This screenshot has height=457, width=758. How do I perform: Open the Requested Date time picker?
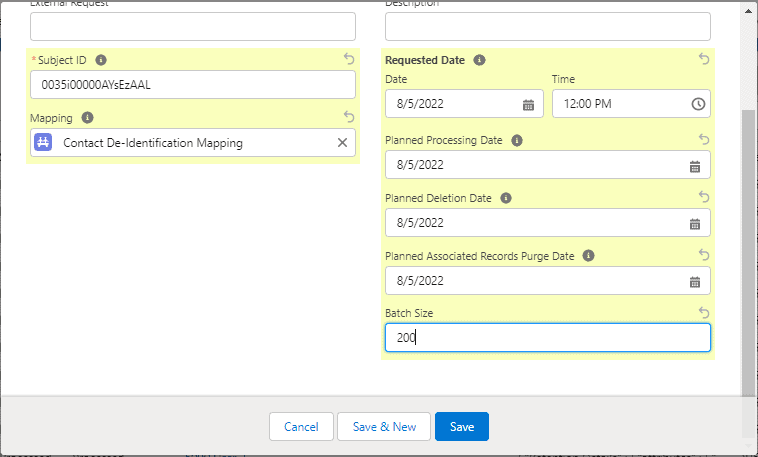[698, 104]
